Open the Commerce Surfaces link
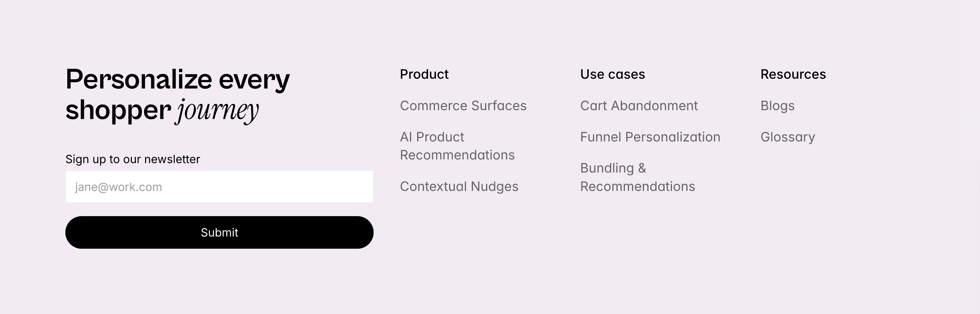The height and width of the screenshot is (314, 980). (x=463, y=106)
